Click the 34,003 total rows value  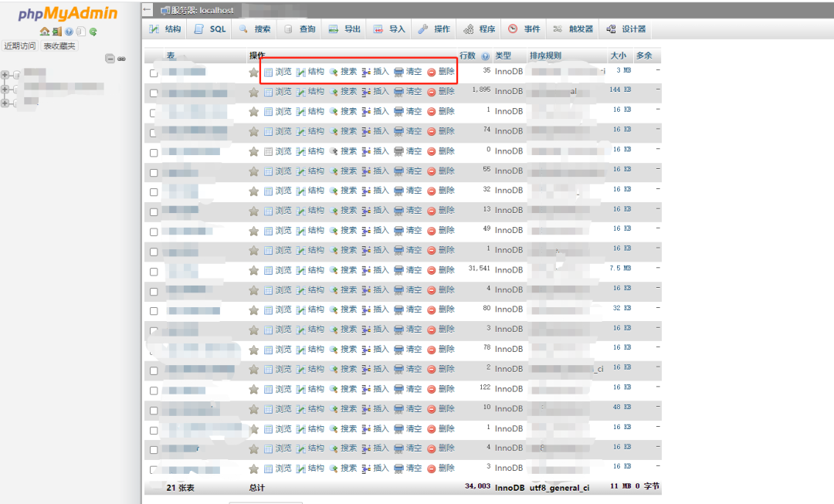[x=478, y=486]
